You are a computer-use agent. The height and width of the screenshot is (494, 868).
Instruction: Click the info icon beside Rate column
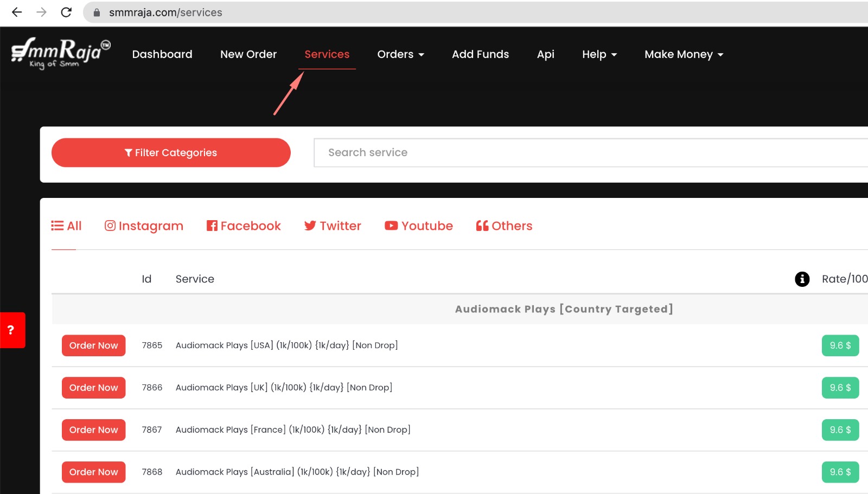pos(802,279)
